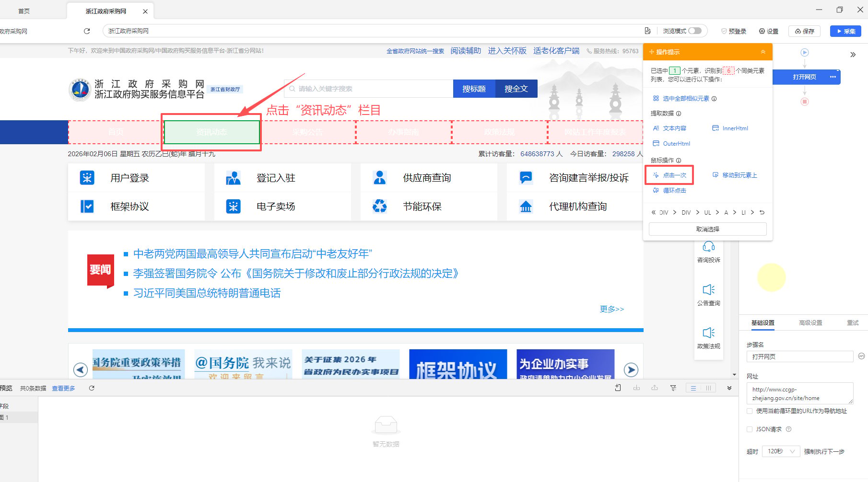Click the 保存 save button
Screen dimensions: 868x482
[x=805, y=31]
